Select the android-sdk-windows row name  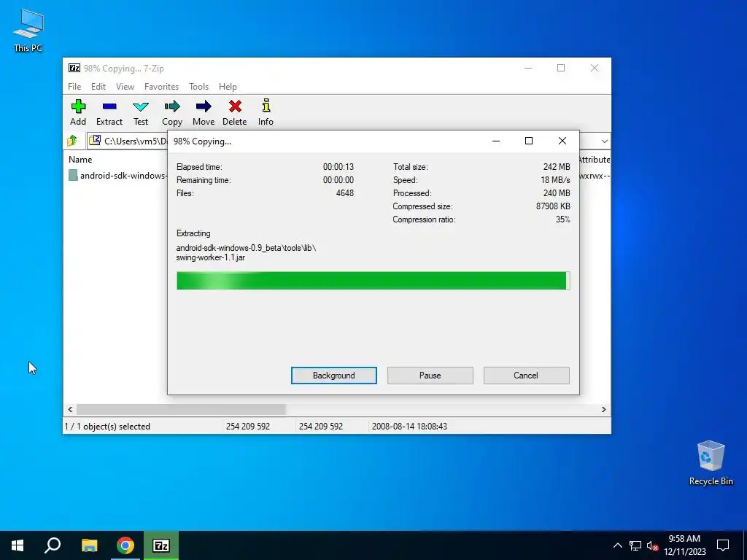[x=123, y=176]
